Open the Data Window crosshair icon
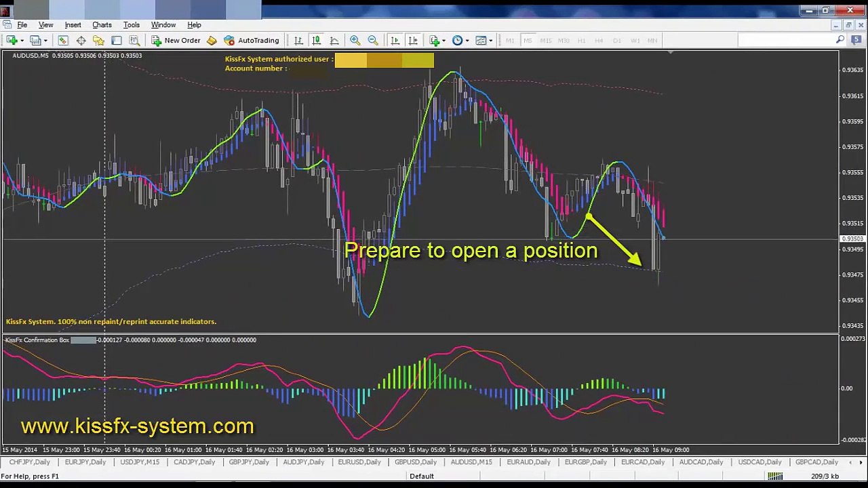868x488 pixels. [81, 41]
